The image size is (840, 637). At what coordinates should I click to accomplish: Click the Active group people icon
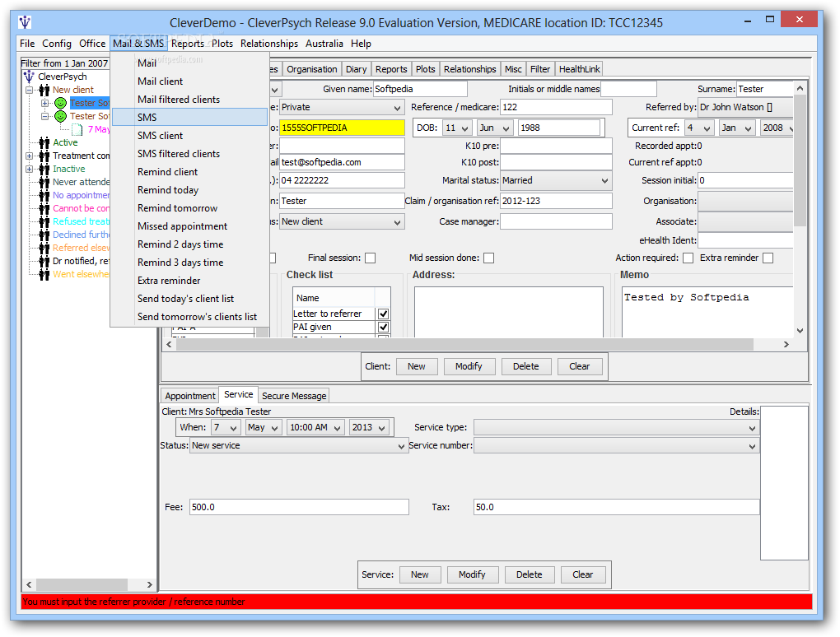44,142
